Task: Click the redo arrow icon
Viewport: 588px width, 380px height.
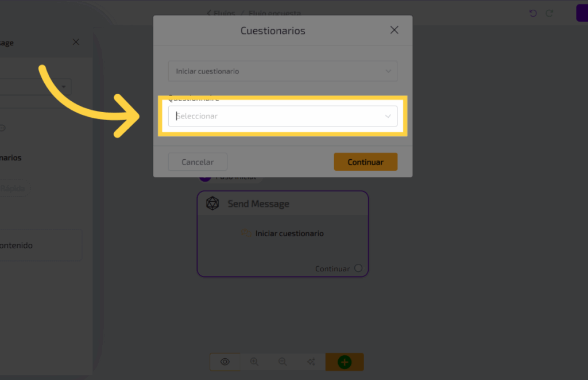Action: tap(550, 13)
